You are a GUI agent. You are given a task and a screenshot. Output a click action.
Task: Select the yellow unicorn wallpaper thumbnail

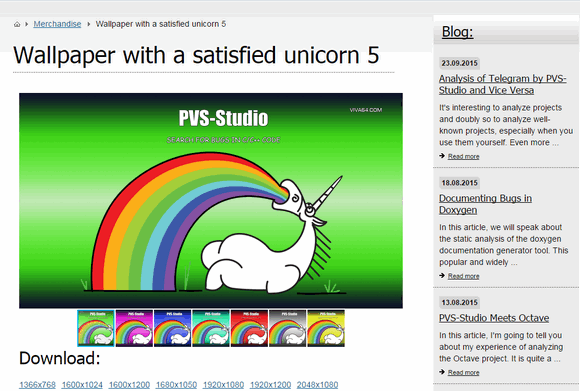tap(326, 328)
